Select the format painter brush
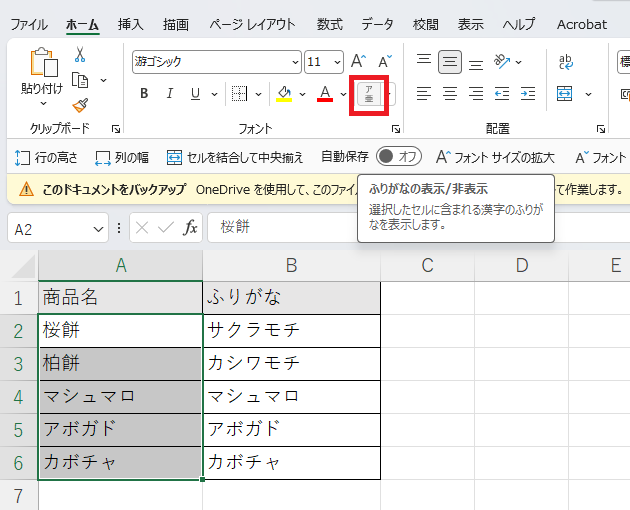630x510 pixels. [x=80, y=105]
